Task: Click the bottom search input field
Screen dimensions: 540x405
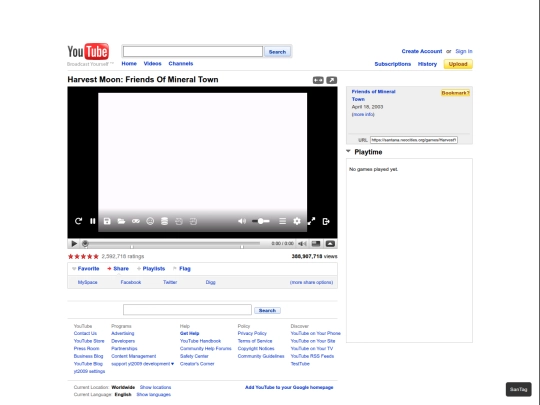Action: pyautogui.click(x=187, y=310)
